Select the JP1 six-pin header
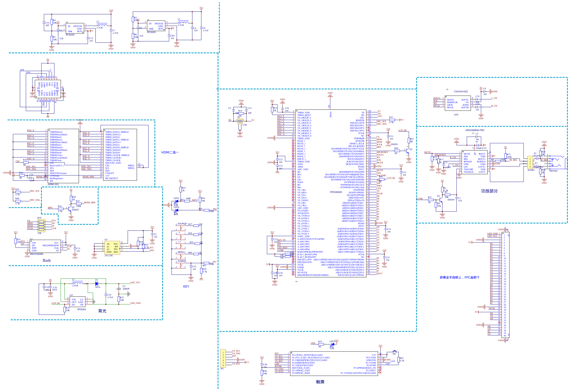Image resolution: width=570 pixels, height=392 pixels. click(x=223, y=358)
